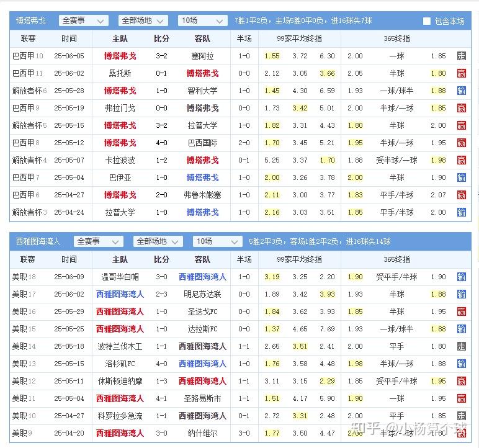The width and height of the screenshot is (479, 448).
Task: Open the 全部场地 dropdown in 博塔弗戈 panel
Action: pyautogui.click(x=143, y=20)
